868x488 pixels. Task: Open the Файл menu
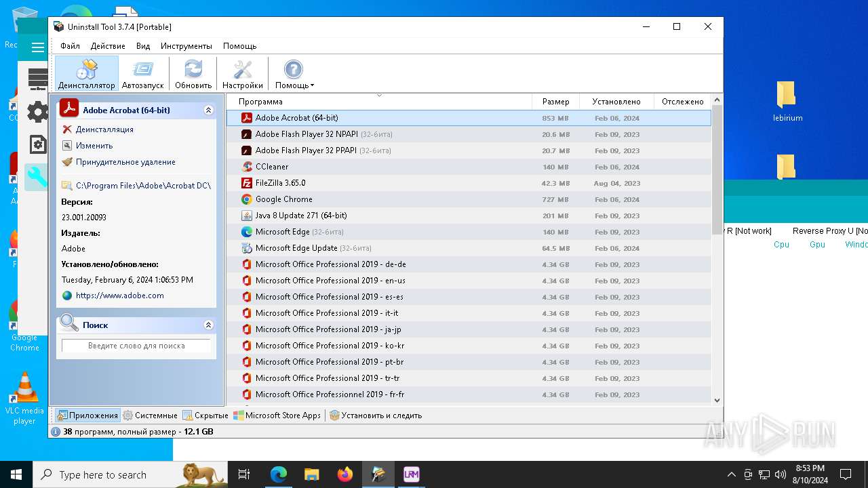pyautogui.click(x=70, y=46)
